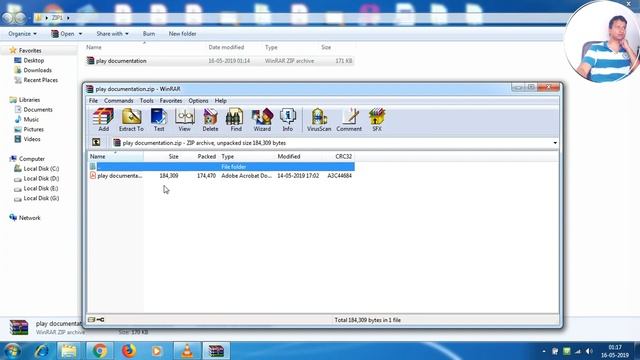
Task: Click the Extract To toolbar icon
Action: point(131,120)
